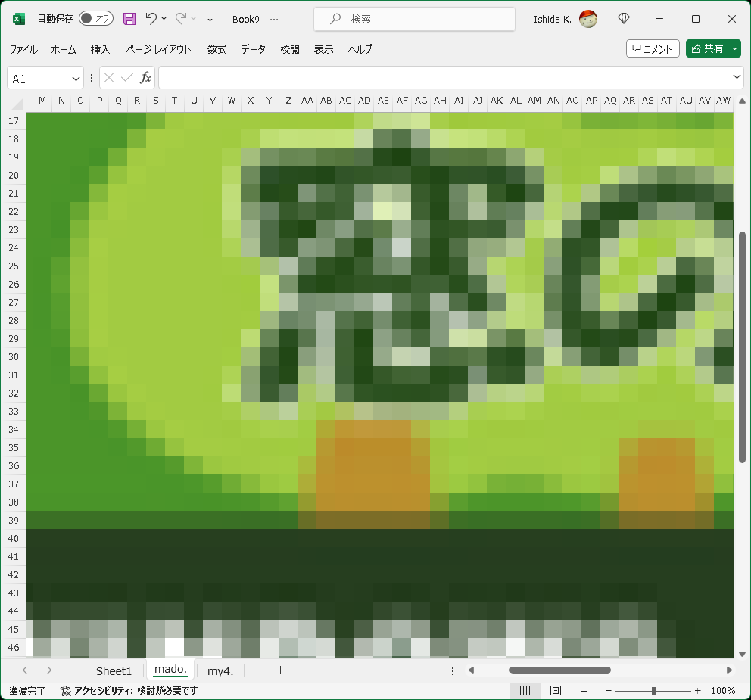The height and width of the screenshot is (700, 751).
Task: Select the Insert Function (fx) icon
Action: (146, 77)
